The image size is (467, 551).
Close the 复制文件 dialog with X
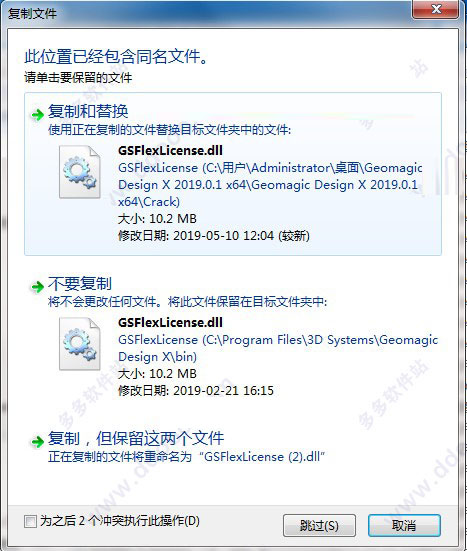[x=435, y=9]
